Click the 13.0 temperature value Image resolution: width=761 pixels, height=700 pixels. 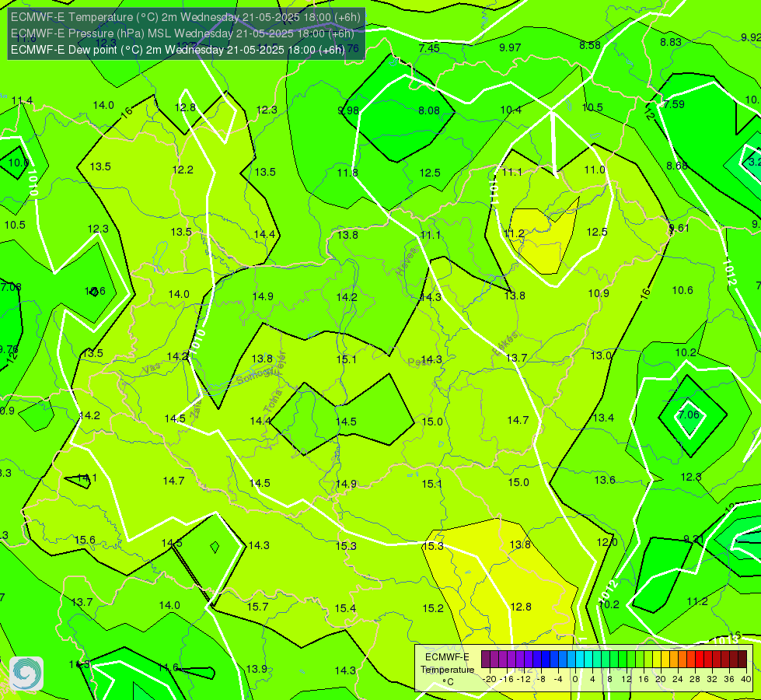coord(601,355)
